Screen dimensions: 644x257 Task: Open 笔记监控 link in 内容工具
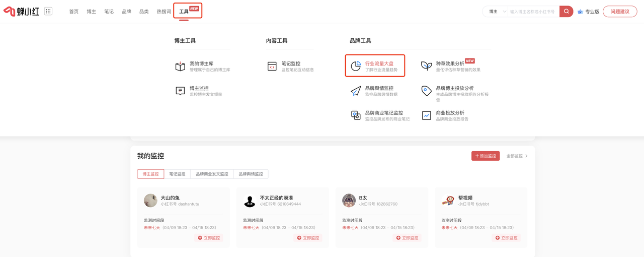291,64
